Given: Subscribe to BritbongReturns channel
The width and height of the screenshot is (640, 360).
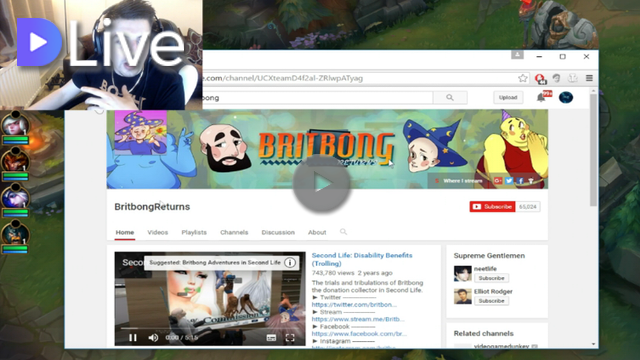Looking at the screenshot, I should pyautogui.click(x=492, y=207).
